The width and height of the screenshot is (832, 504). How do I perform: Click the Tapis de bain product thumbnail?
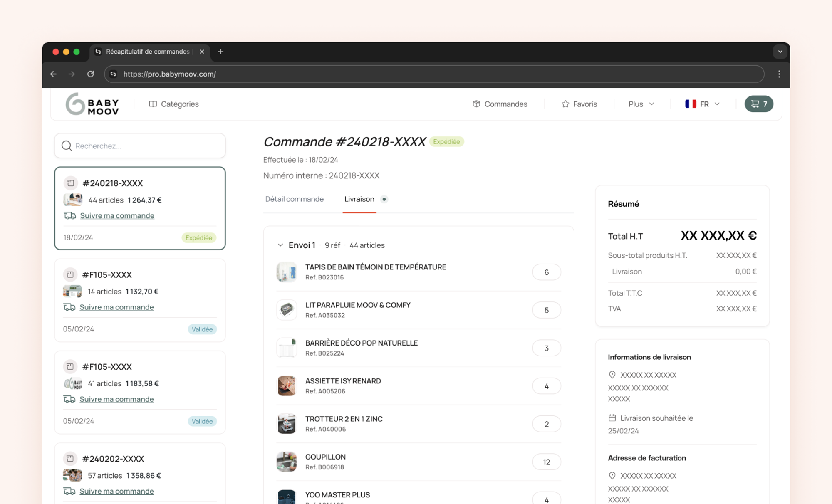[x=287, y=272]
